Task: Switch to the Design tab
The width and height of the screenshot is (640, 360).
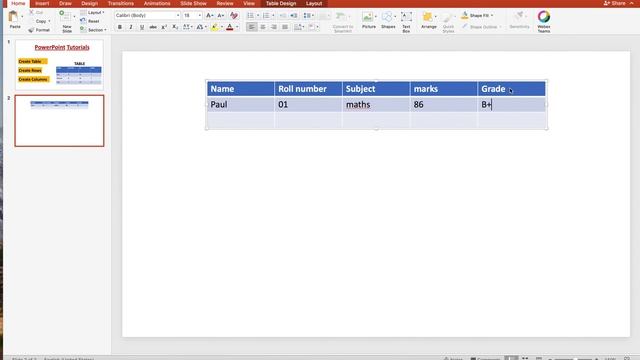Action: click(x=89, y=3)
